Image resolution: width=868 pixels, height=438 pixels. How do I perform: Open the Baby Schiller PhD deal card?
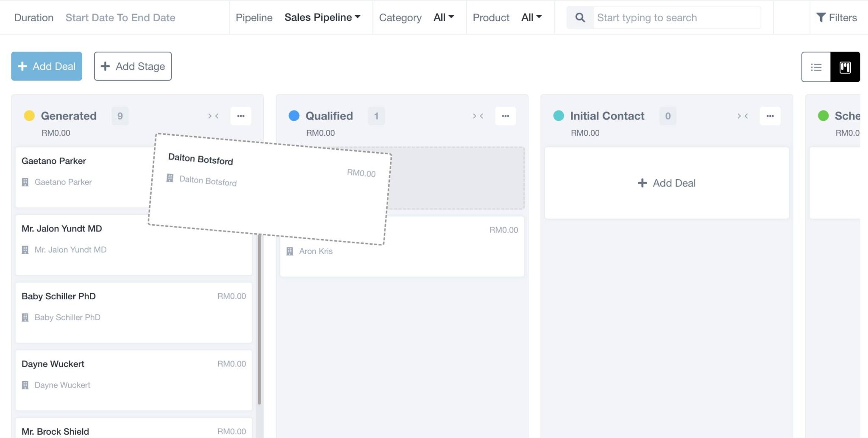click(x=134, y=312)
